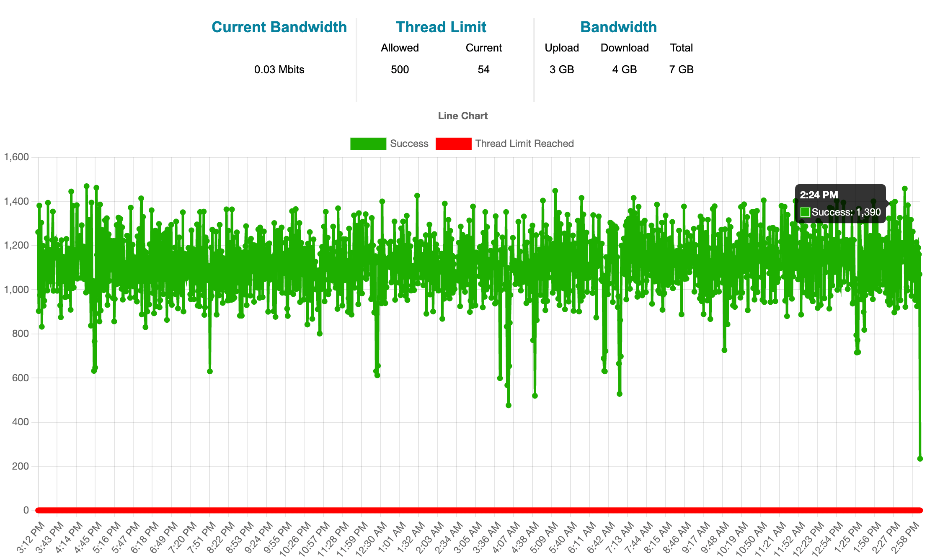Click the 0.03 Mbits bandwidth value

click(279, 69)
